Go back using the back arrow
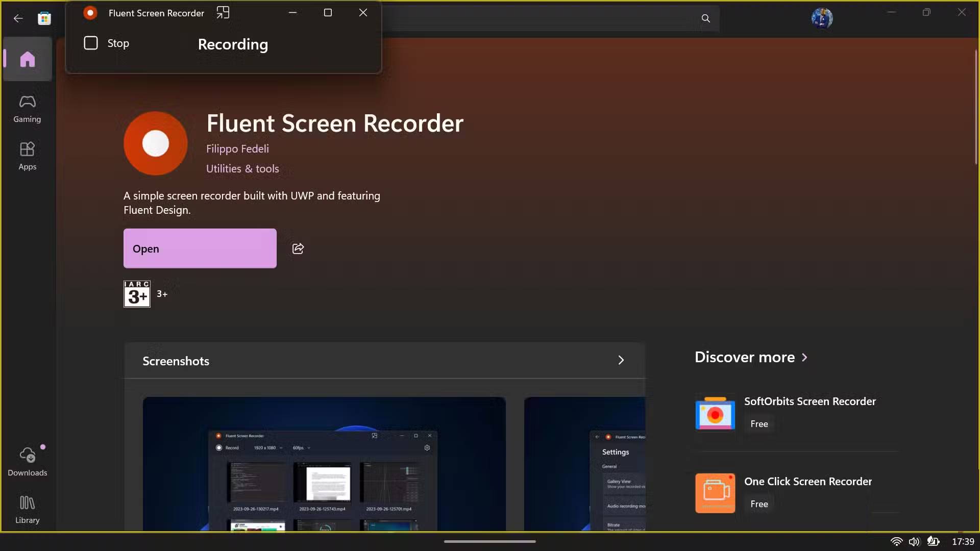The width and height of the screenshot is (980, 551). coord(18,18)
